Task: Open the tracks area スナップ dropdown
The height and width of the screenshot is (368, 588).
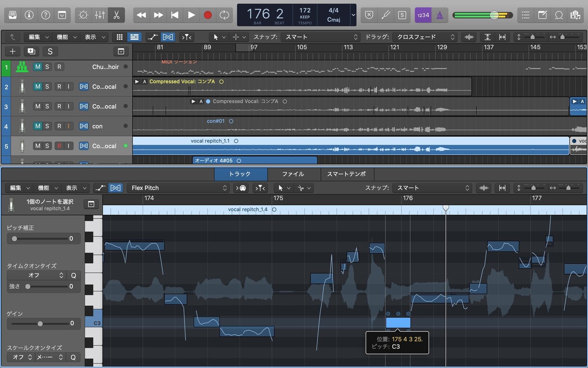Action: 321,37
